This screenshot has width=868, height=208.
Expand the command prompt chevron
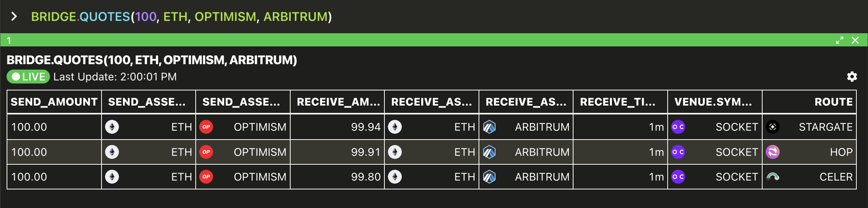14,17
